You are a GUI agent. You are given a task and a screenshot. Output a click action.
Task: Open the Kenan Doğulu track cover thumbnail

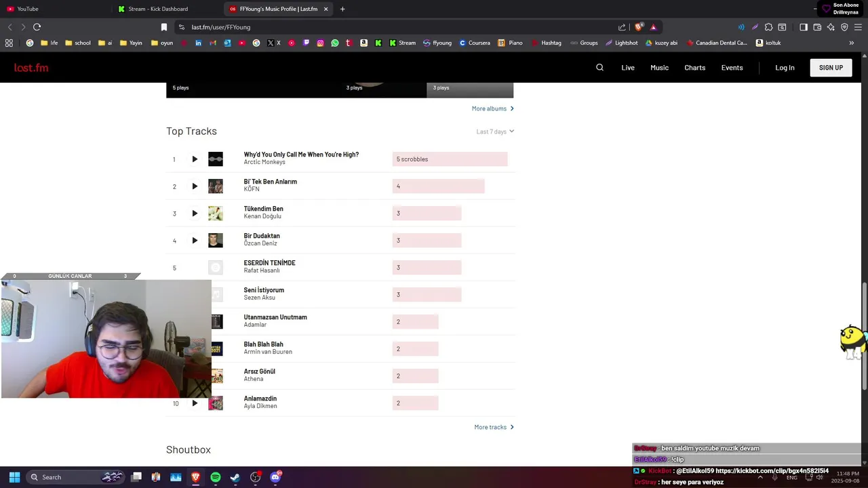tap(216, 213)
